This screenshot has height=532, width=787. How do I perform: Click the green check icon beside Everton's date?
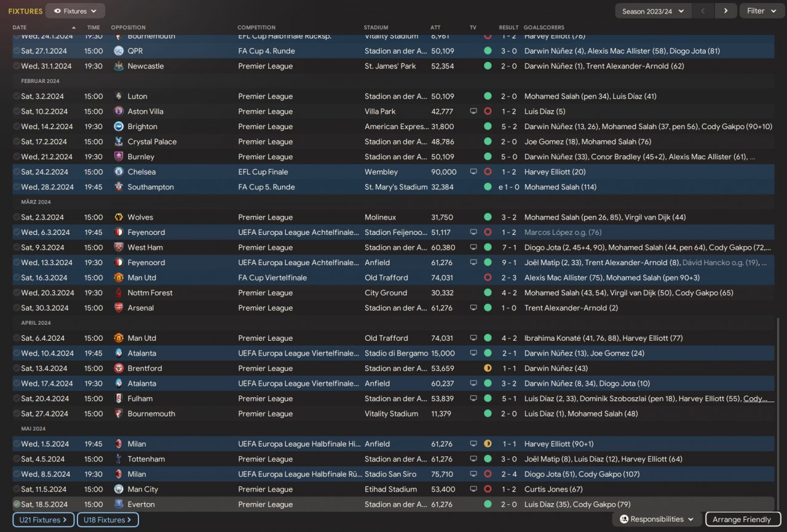17,504
